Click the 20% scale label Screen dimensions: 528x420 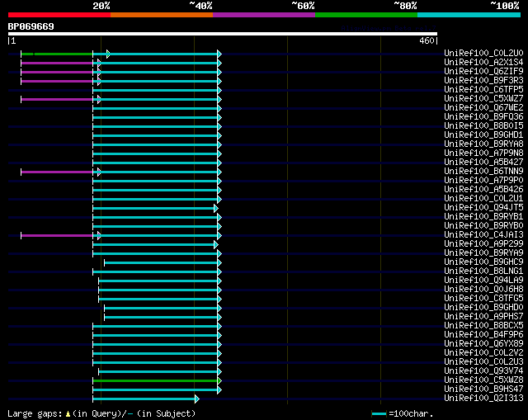point(101,6)
